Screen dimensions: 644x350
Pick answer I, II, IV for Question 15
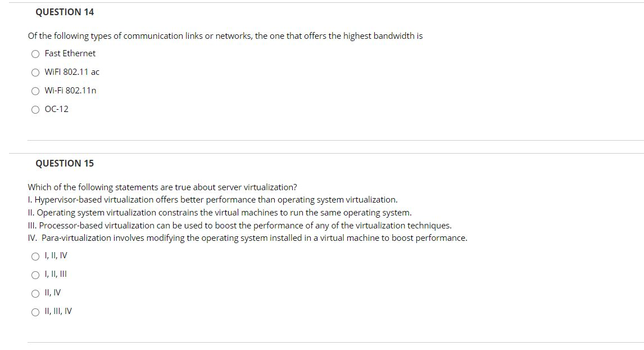35,256
